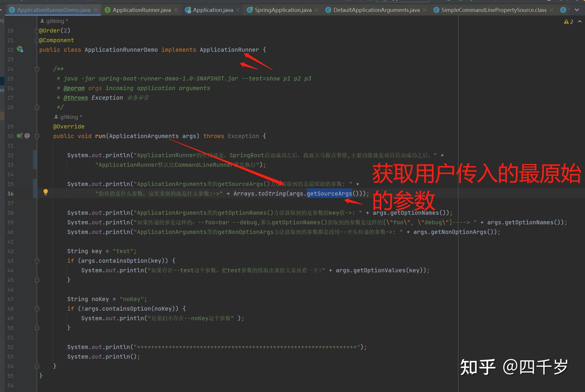Viewport: 585px width, 392px height.
Task: Click the implements-method gutter icon at line 30
Action: (x=19, y=136)
